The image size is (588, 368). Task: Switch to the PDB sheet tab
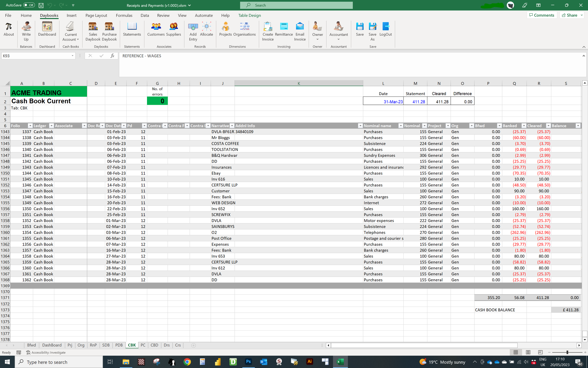[x=119, y=345]
